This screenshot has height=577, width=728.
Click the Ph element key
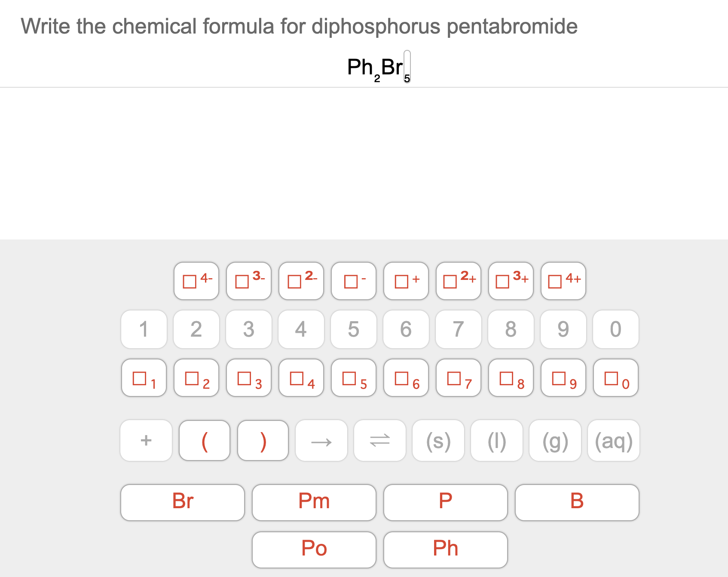pyautogui.click(x=445, y=549)
